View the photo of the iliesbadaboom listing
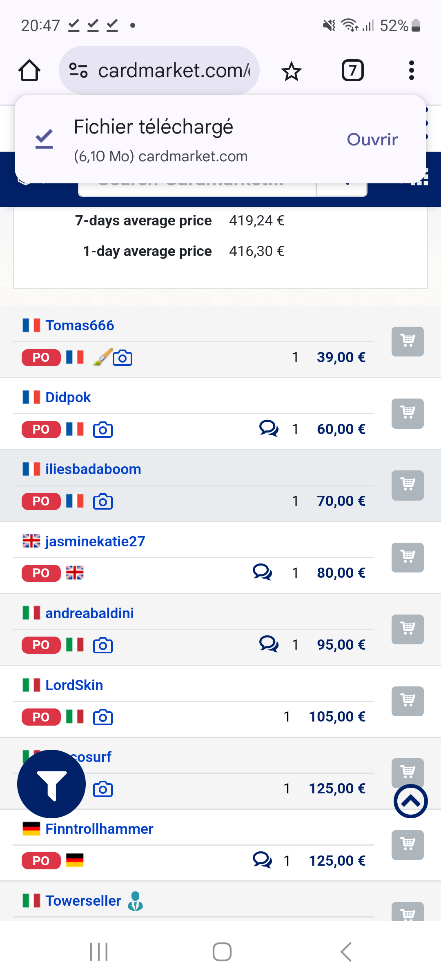Image resolution: width=441 pixels, height=980 pixels. click(x=103, y=501)
